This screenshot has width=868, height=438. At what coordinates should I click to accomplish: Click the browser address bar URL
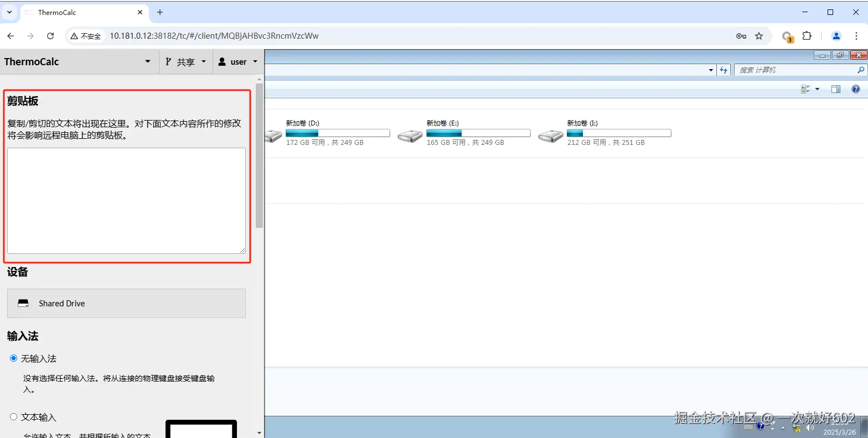pyautogui.click(x=214, y=36)
